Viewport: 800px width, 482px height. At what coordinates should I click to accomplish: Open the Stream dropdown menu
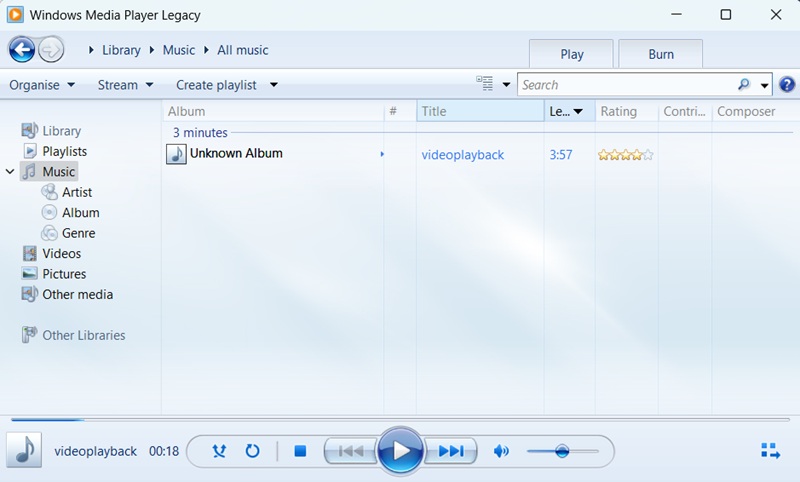click(126, 85)
